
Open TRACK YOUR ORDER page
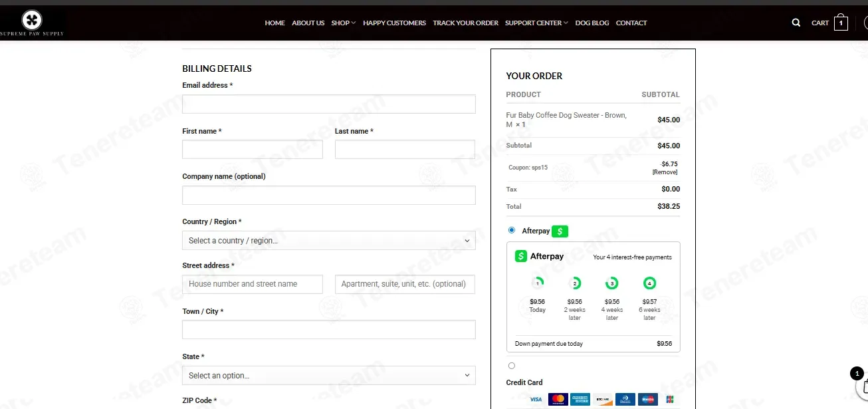click(465, 23)
